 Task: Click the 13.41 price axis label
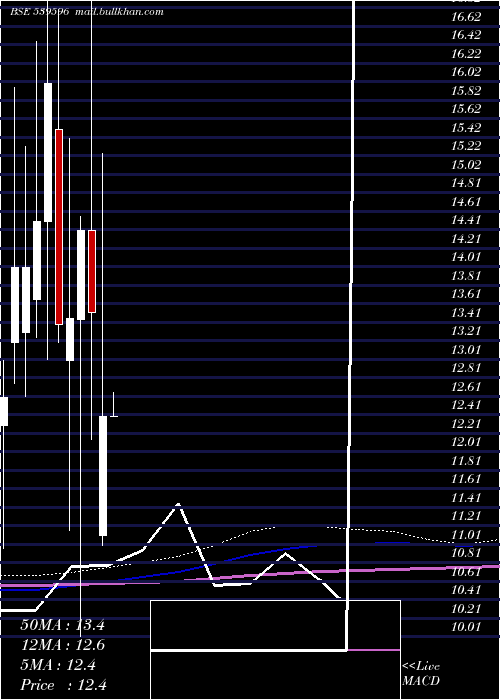click(467, 313)
